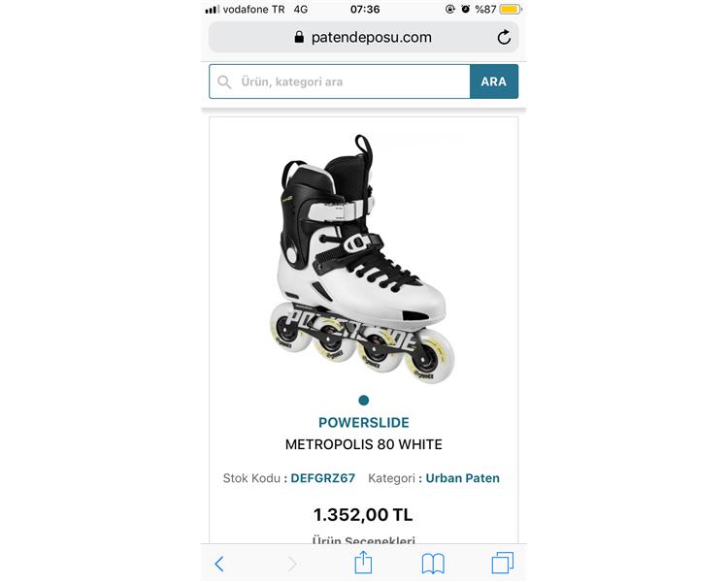Tap the Safari forward arrow
This screenshot has width=728, height=582.
click(x=292, y=564)
